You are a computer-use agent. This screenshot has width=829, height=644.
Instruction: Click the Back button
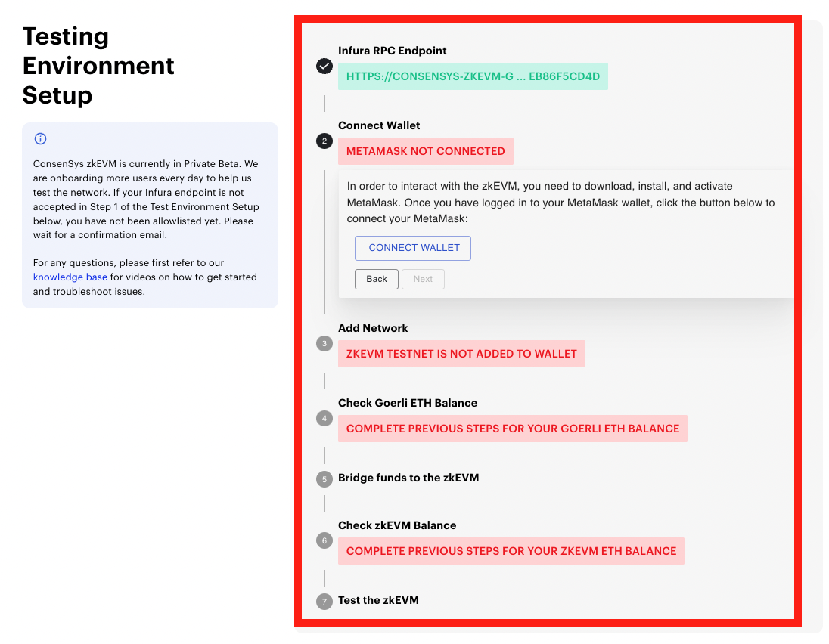coord(377,279)
